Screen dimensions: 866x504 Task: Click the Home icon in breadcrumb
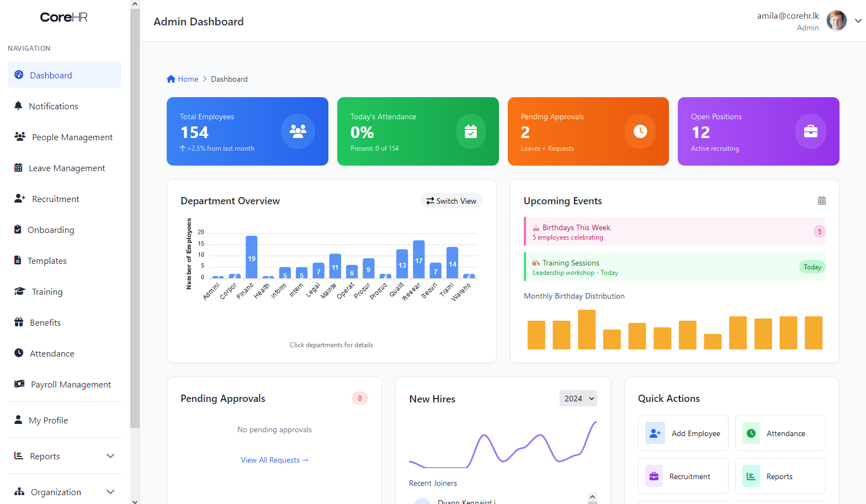click(171, 79)
